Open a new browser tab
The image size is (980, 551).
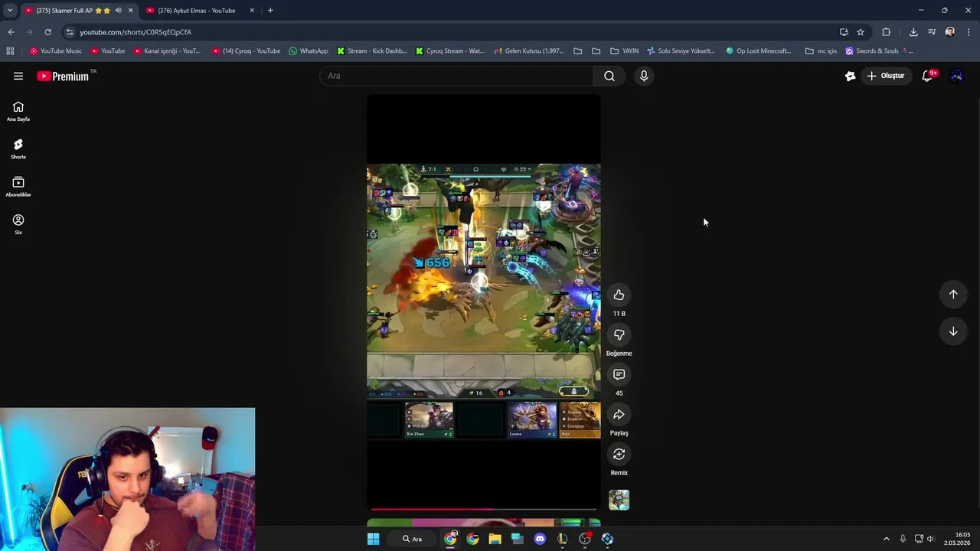[270, 11]
